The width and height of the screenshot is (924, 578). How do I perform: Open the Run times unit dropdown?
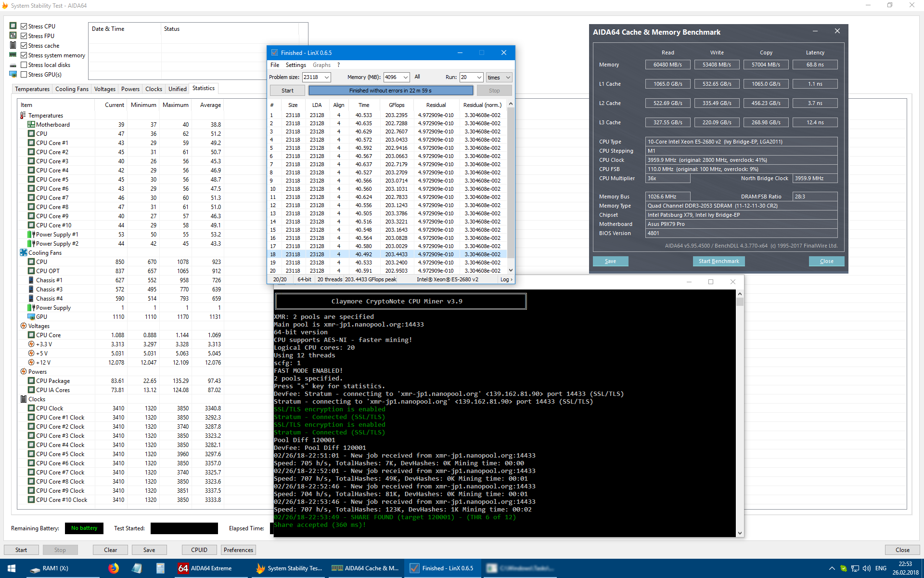click(x=508, y=77)
